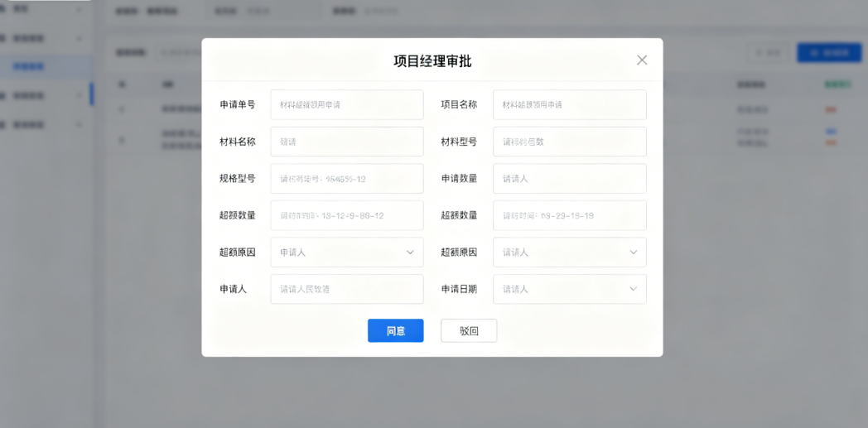Close the 项目经理审批 dialog with the X
868x428 pixels.
642,60
